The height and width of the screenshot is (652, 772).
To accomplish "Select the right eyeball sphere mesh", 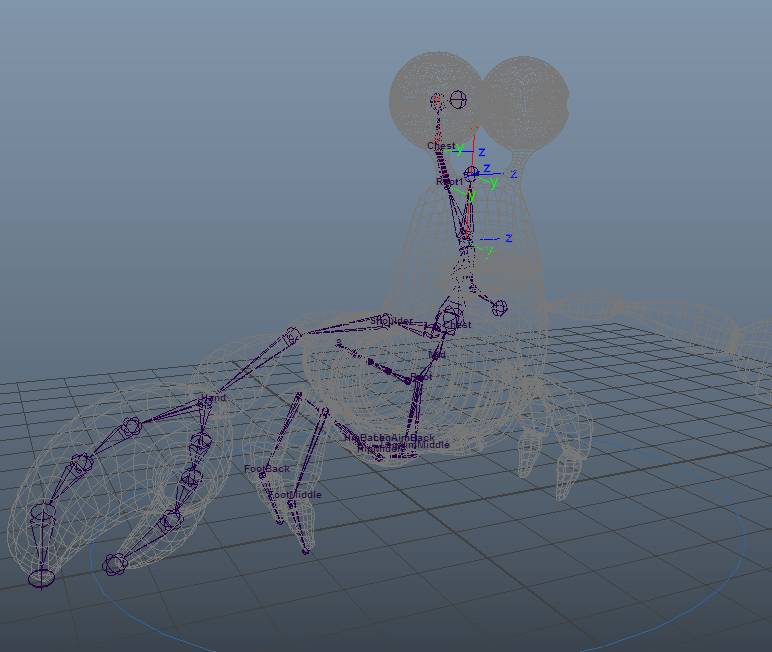I will pos(524,102).
